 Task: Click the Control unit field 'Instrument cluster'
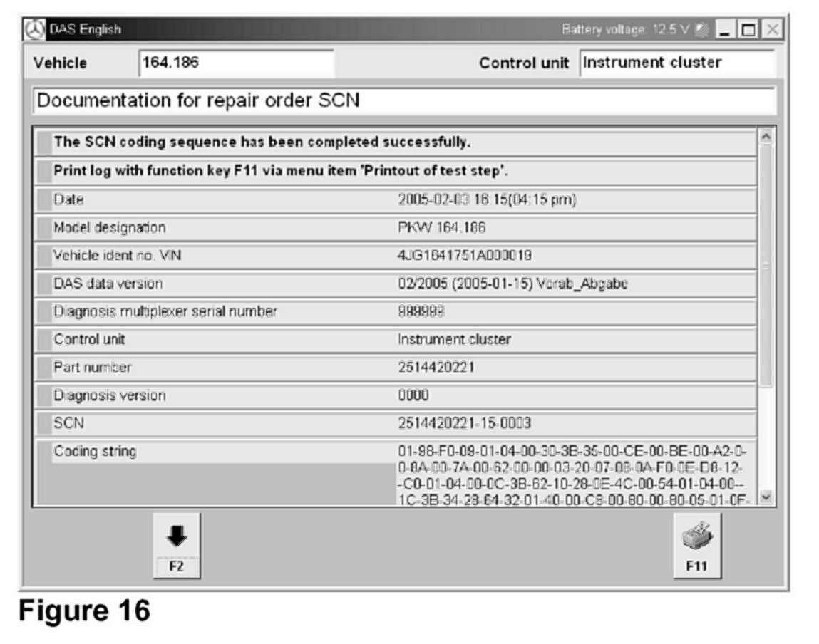coord(676,63)
